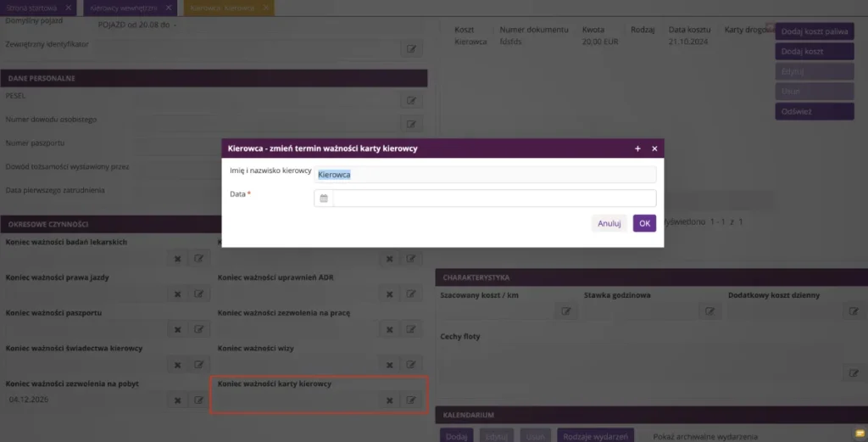Edit Koniec ważności badań lekarskich date
The height and width of the screenshot is (442, 868).
point(198,258)
